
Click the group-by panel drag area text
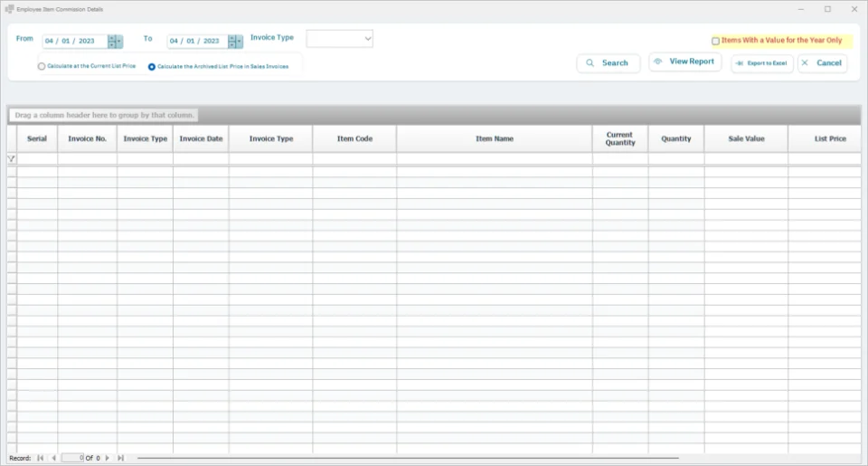point(104,115)
